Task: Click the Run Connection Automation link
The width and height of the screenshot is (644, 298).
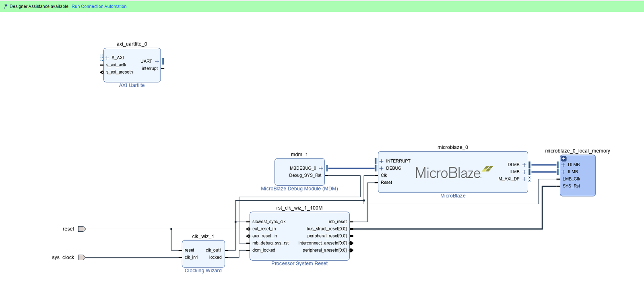Action: pyautogui.click(x=99, y=6)
